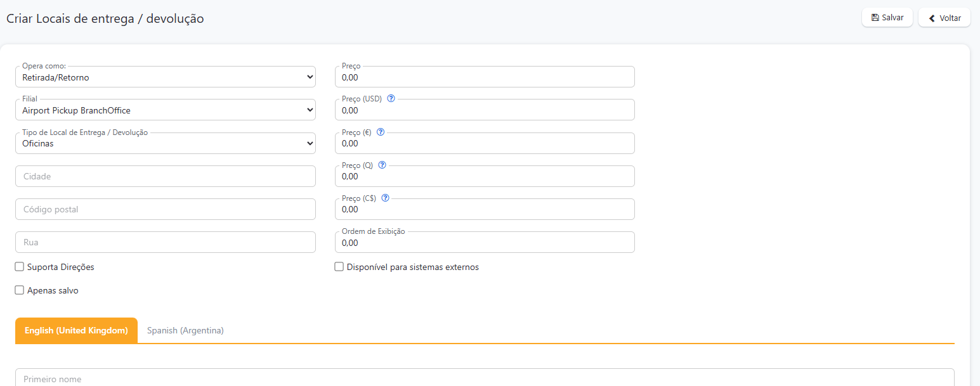Edit the Ordem de Exibição field

pos(485,243)
